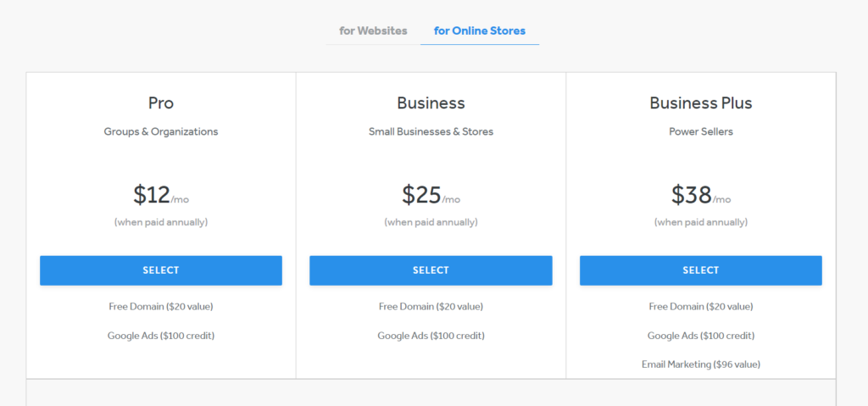Switch to the 'for Websites' tab

pyautogui.click(x=373, y=31)
